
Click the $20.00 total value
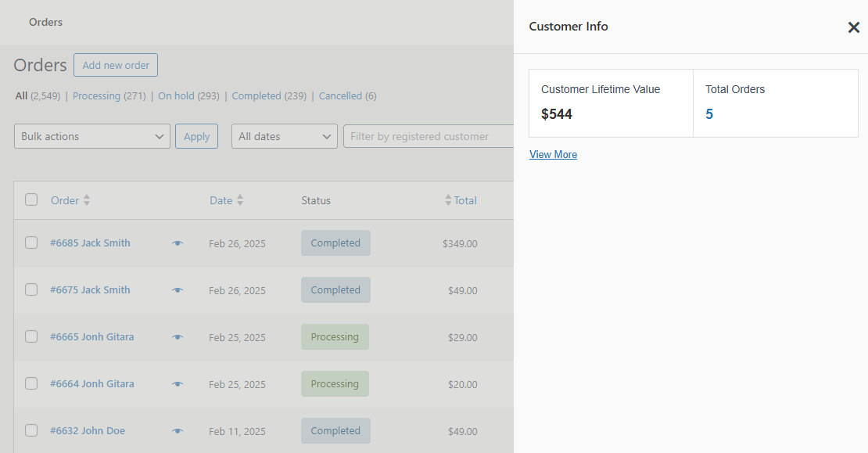pyautogui.click(x=463, y=384)
